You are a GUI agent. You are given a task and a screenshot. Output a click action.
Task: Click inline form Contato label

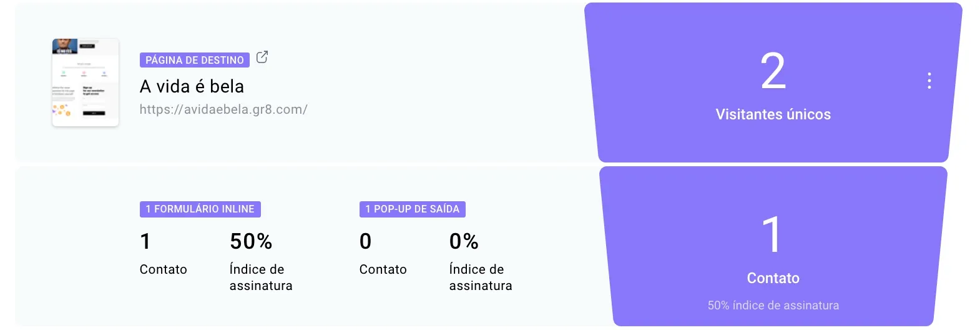coord(164,269)
